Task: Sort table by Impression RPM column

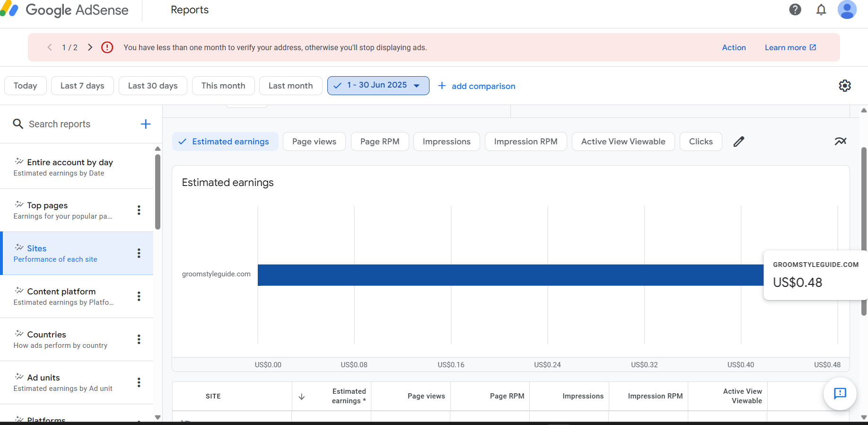Action: click(655, 396)
